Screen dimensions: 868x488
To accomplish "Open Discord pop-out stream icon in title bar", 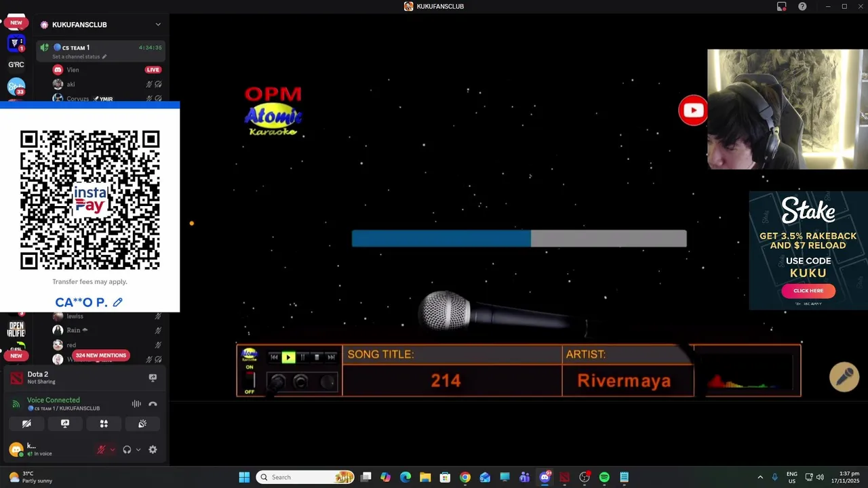I will click(782, 6).
